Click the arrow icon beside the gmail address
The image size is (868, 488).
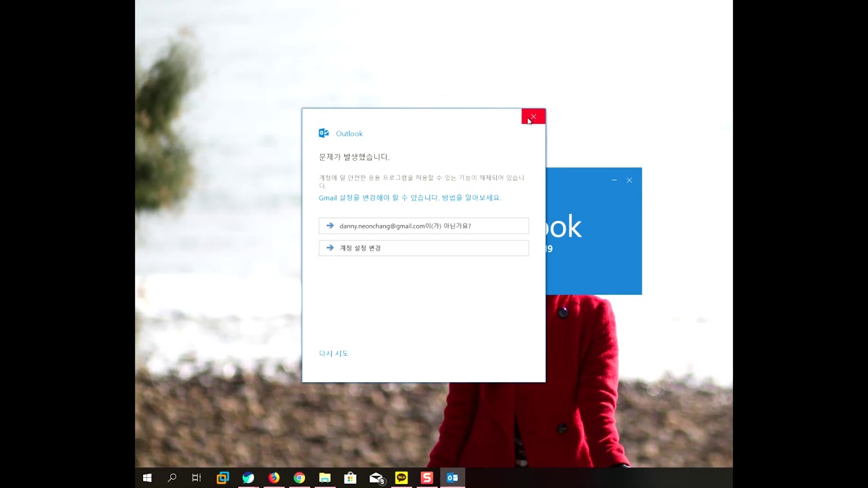click(330, 226)
